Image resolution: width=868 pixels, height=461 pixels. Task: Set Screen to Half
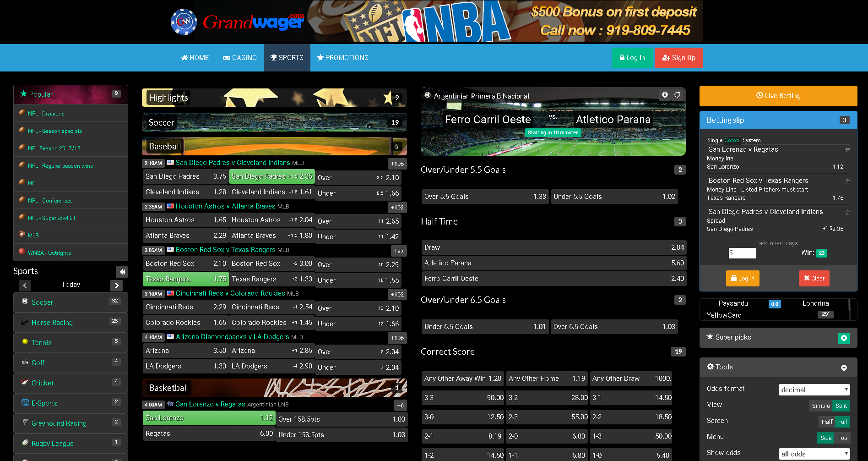(827, 422)
